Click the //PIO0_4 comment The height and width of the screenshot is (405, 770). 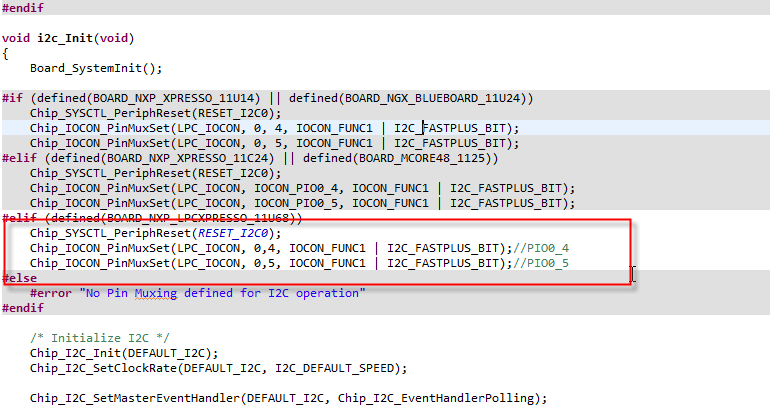pyautogui.click(x=541, y=248)
